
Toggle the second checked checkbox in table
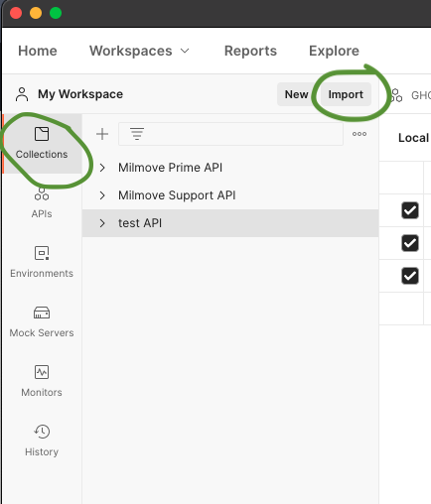[x=410, y=243]
